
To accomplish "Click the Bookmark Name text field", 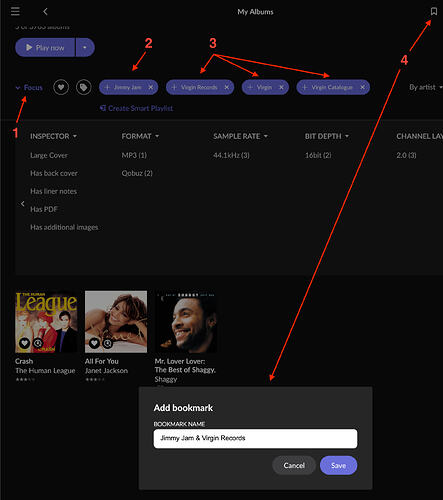I will [255, 438].
